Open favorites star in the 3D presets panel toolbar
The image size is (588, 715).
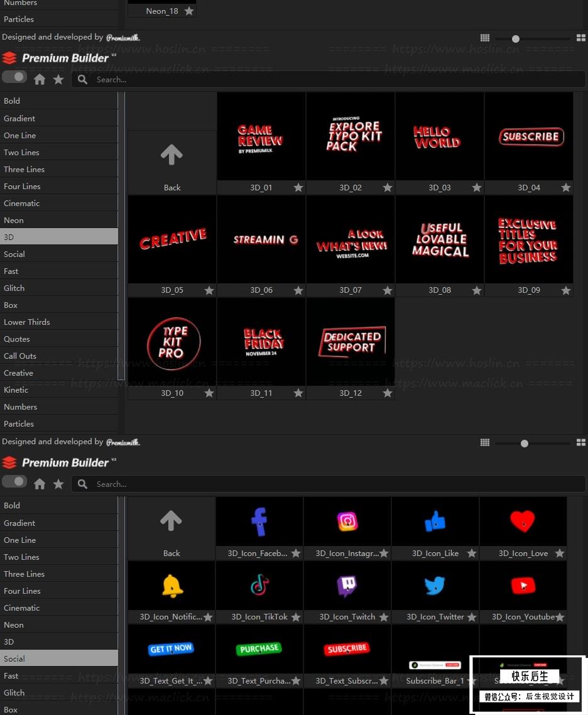point(58,79)
